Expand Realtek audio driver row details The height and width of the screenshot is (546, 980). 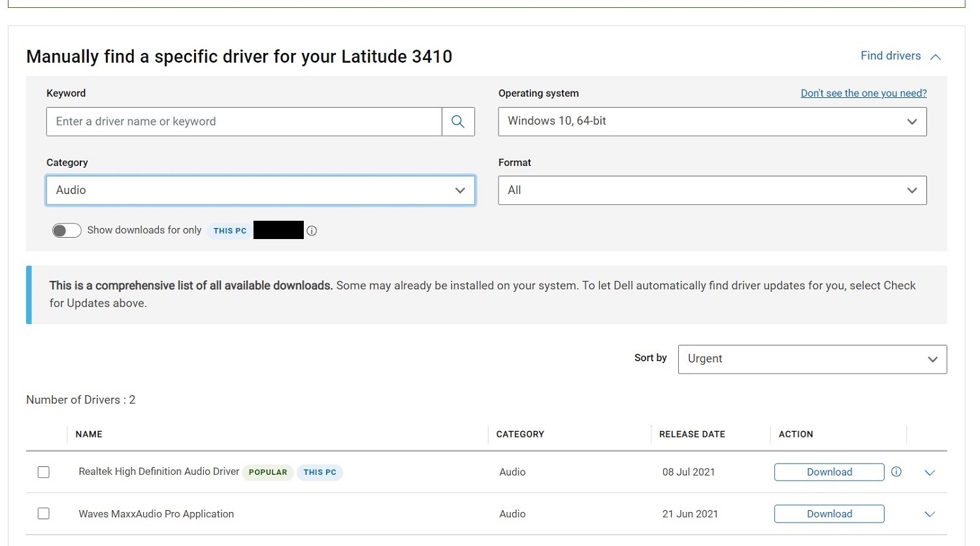point(930,473)
